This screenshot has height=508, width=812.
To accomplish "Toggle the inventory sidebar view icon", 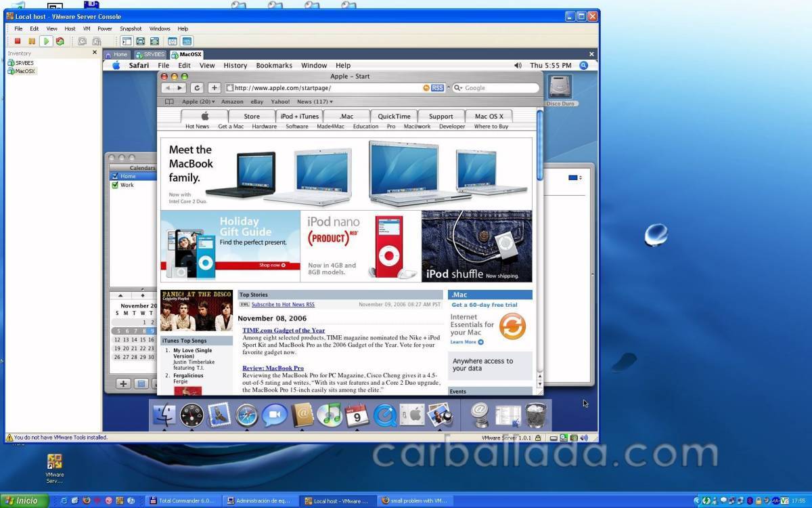I will click(x=127, y=41).
